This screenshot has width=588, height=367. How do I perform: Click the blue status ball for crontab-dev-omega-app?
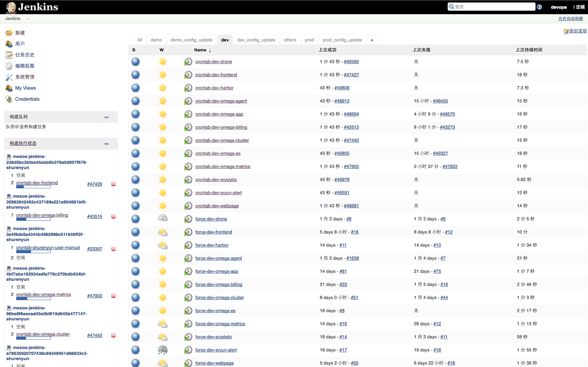tap(135, 114)
